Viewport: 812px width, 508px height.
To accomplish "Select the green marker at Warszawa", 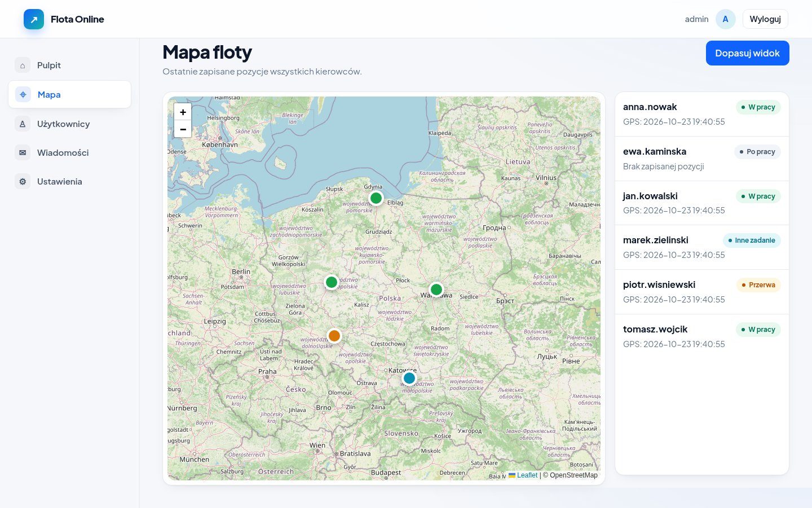I will tap(436, 290).
